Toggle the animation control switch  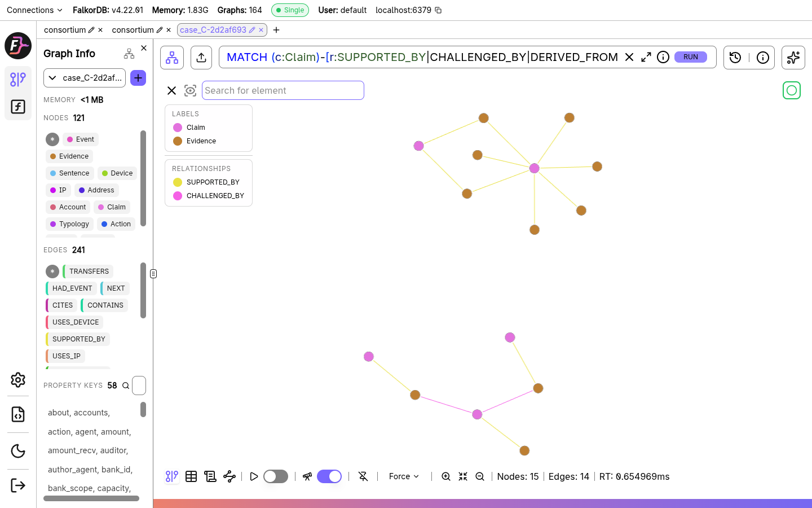click(x=276, y=476)
